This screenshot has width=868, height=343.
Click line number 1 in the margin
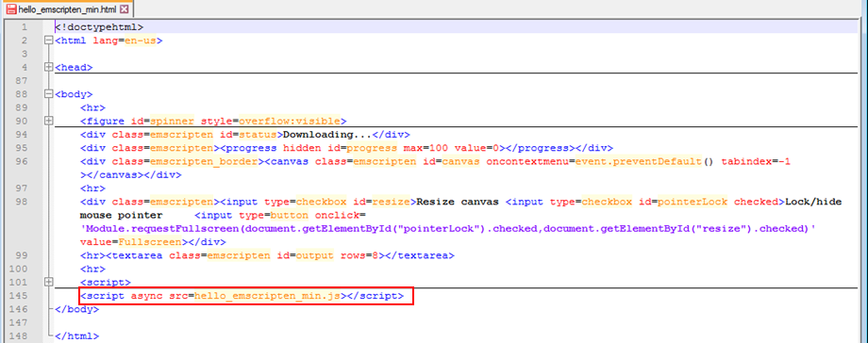24,27
